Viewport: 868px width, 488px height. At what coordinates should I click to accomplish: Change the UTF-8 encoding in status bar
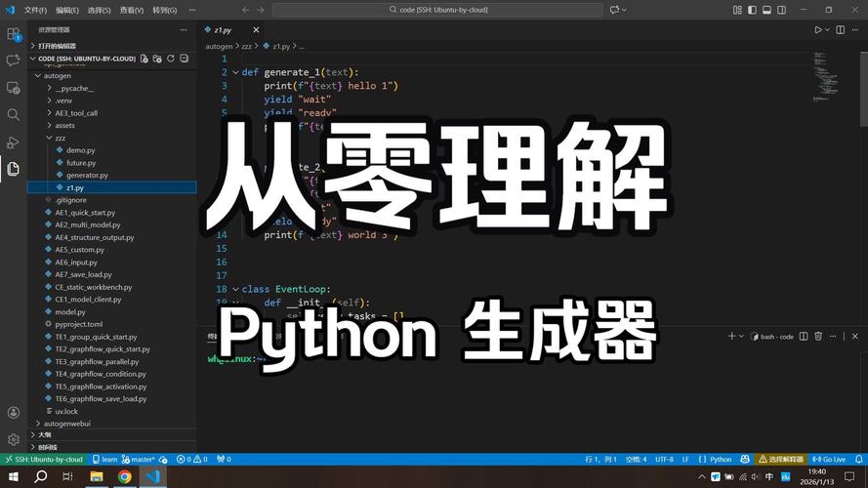(664, 460)
